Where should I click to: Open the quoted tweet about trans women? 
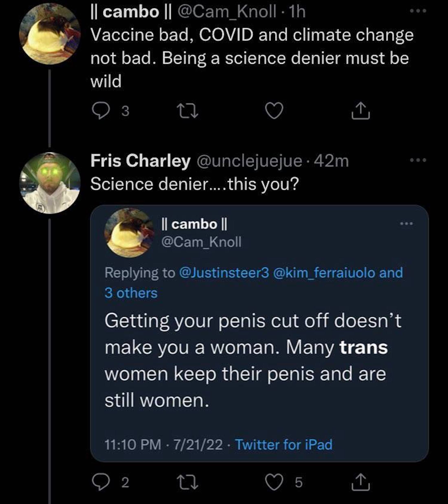[x=247, y=360]
